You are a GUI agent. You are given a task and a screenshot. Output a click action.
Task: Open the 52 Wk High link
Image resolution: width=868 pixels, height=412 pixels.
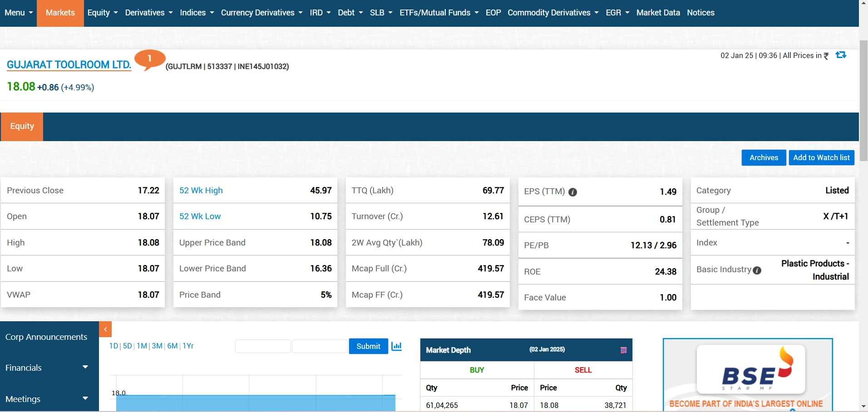(201, 191)
